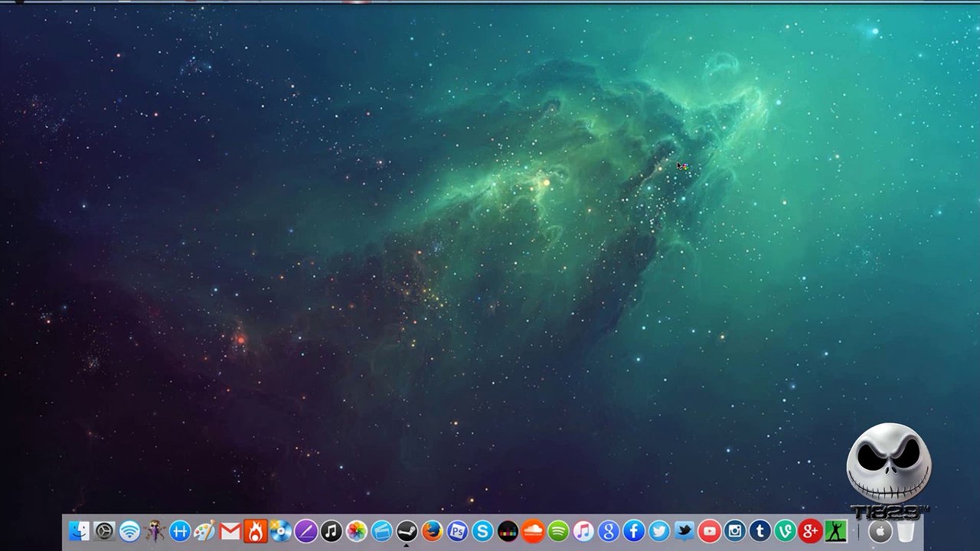The height and width of the screenshot is (551, 980).
Task: Open the blue disc DVD app
Action: click(x=281, y=530)
